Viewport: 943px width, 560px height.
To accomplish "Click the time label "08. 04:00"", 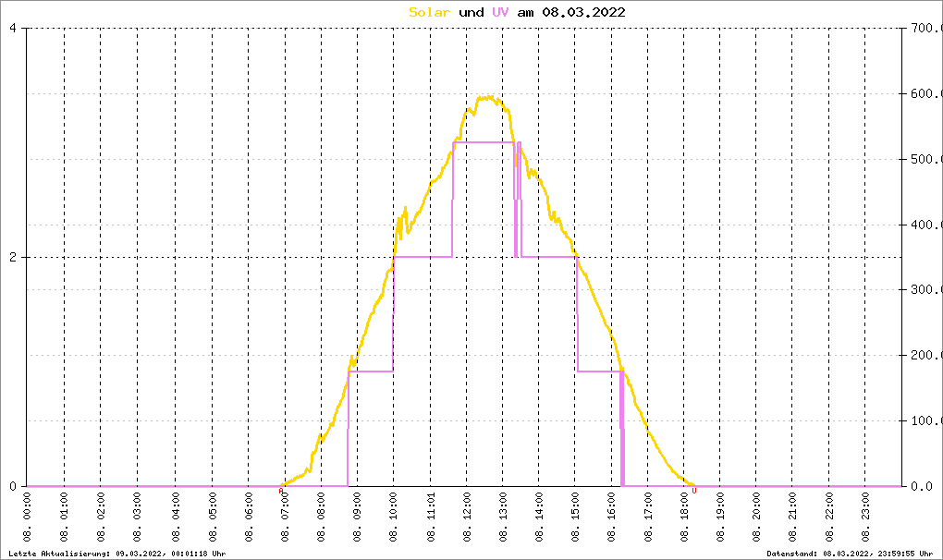I will [x=176, y=517].
